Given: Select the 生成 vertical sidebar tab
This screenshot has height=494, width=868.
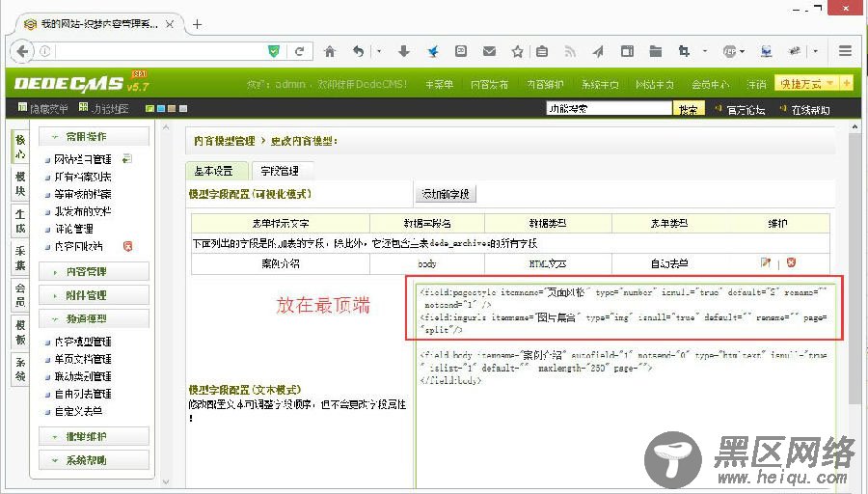Looking at the screenshot, I should [20, 221].
